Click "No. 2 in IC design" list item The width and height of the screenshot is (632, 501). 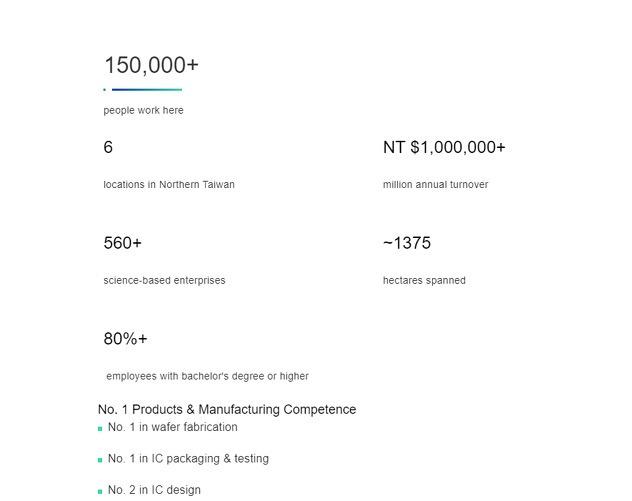[154, 490]
